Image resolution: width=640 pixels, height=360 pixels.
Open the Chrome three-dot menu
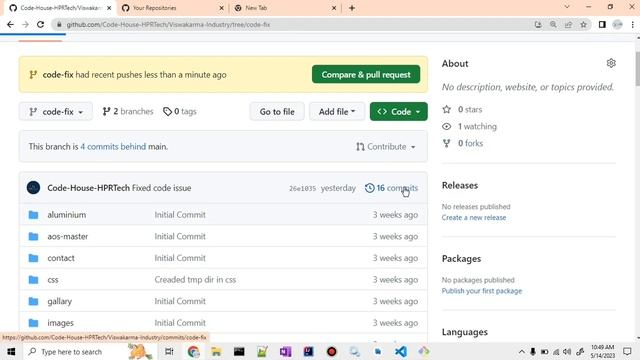click(x=633, y=24)
